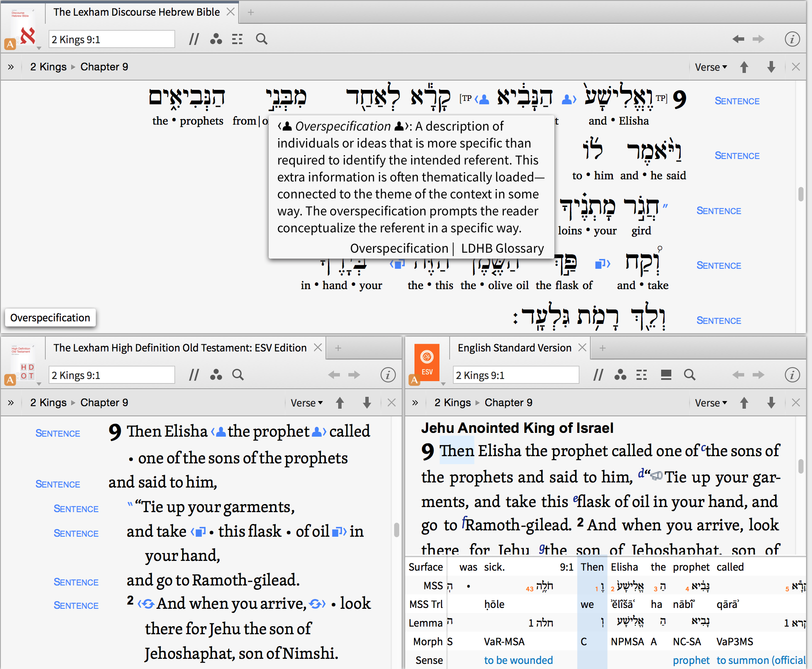This screenshot has width=812, height=669.
Task: Open ESV resource icon menu
Action: coord(427,365)
